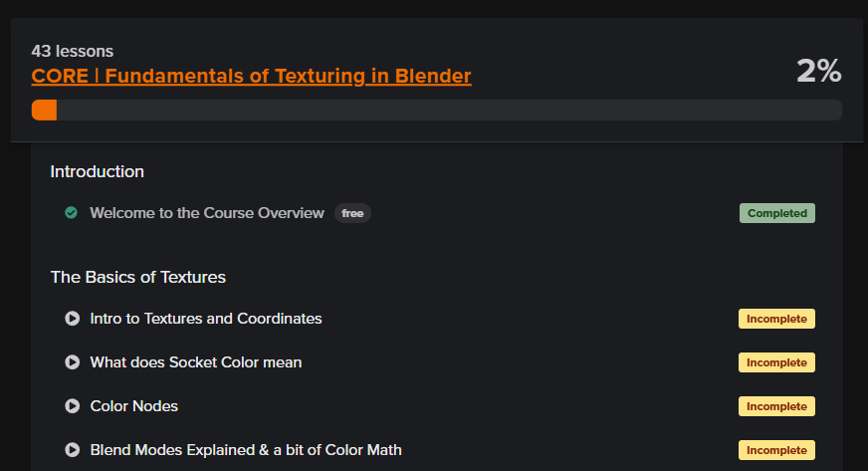868x471 pixels.
Task: Click the 2% progress percentage
Action: tap(819, 71)
